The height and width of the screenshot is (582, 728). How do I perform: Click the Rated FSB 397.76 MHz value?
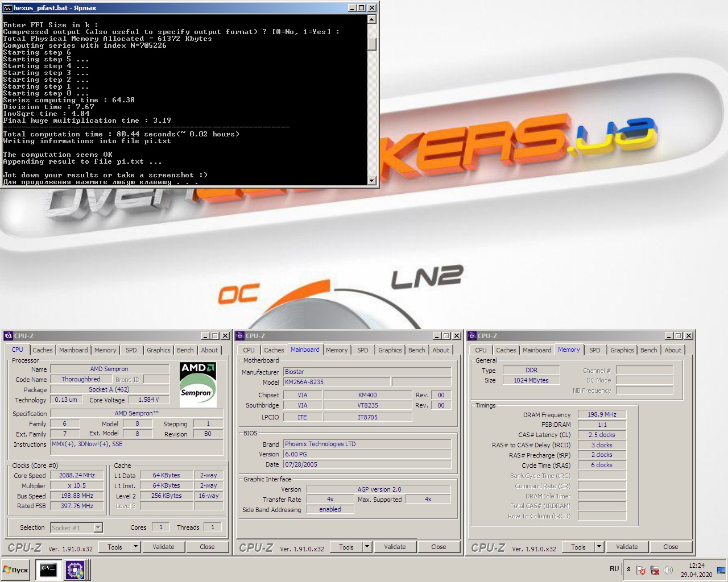tap(77, 506)
